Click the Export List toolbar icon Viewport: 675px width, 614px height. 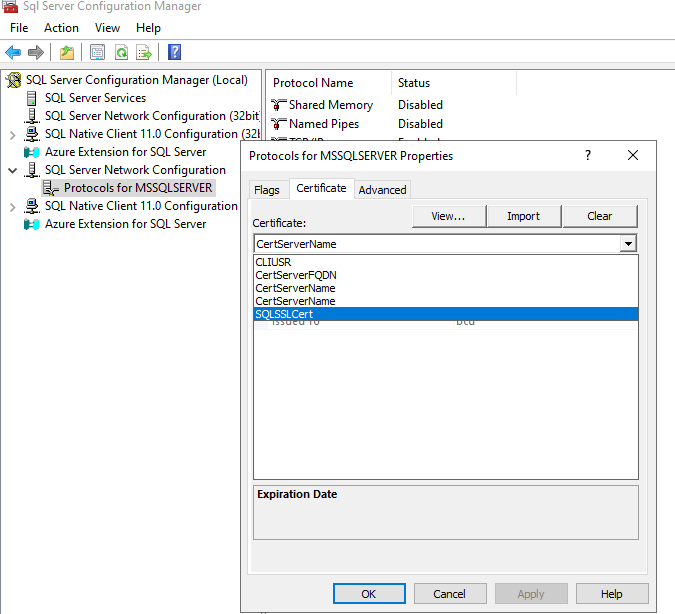point(144,52)
